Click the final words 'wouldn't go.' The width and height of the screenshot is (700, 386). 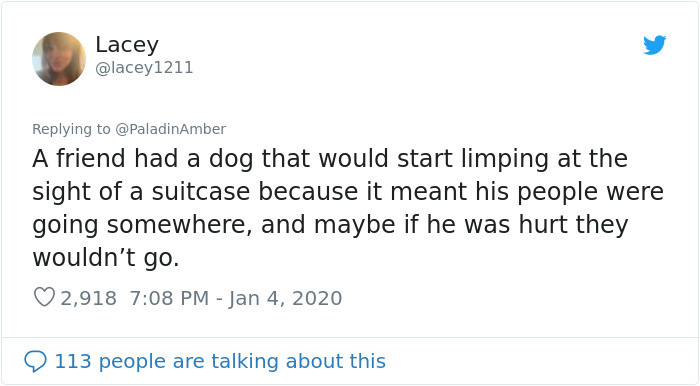click(106, 257)
